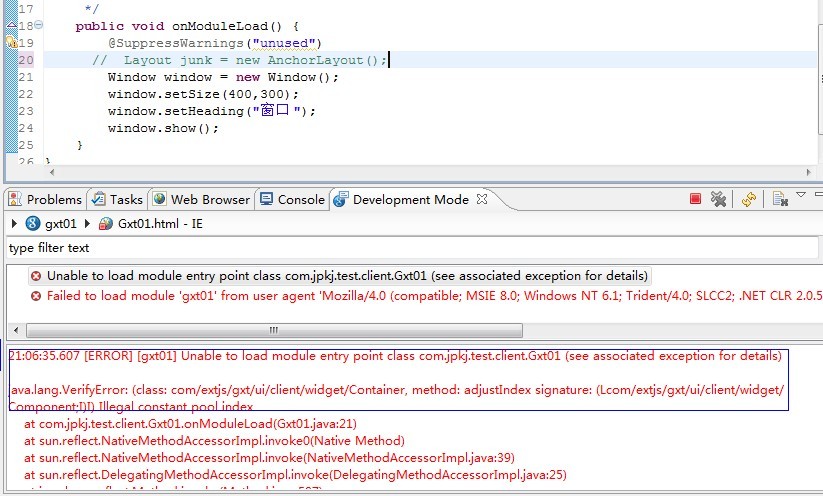Click line number 21 in gutter
Image resolution: width=823 pixels, height=496 pixels.
tap(26, 77)
